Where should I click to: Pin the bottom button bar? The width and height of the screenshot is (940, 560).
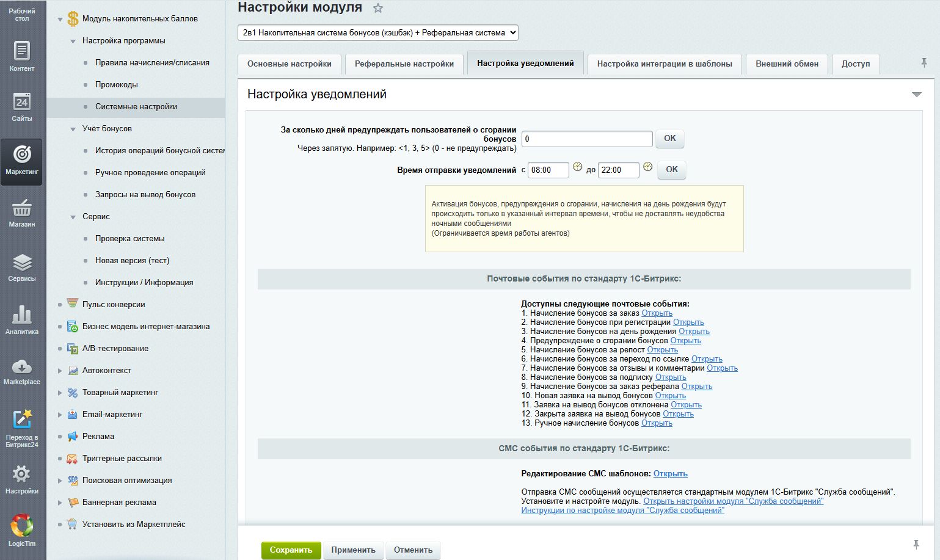pyautogui.click(x=916, y=544)
